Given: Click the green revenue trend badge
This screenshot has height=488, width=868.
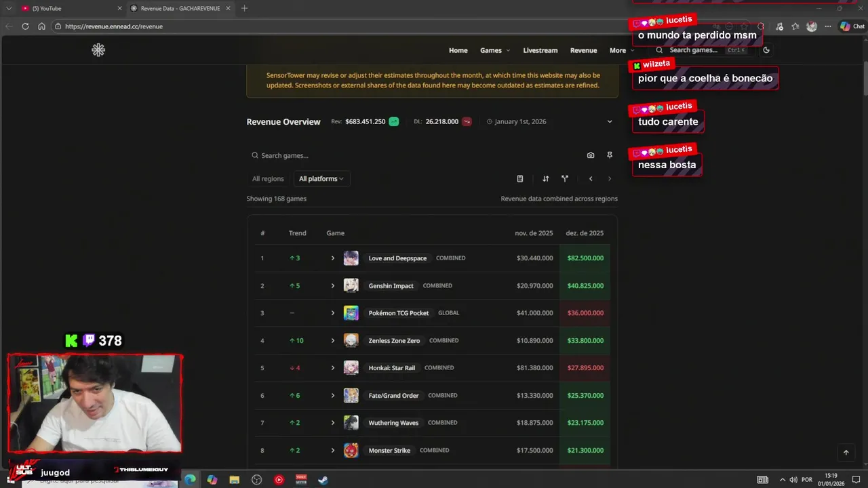Looking at the screenshot, I should click(x=393, y=122).
